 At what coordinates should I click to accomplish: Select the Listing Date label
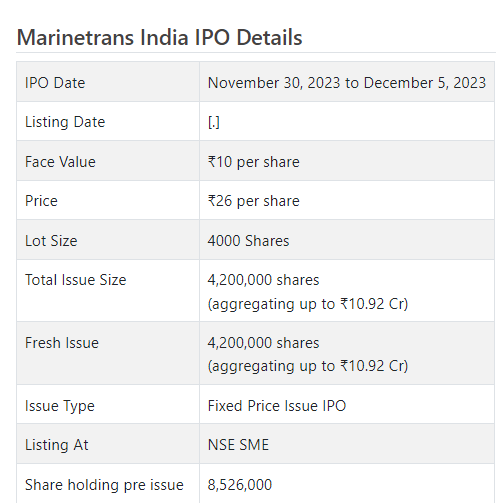pyautogui.click(x=65, y=122)
